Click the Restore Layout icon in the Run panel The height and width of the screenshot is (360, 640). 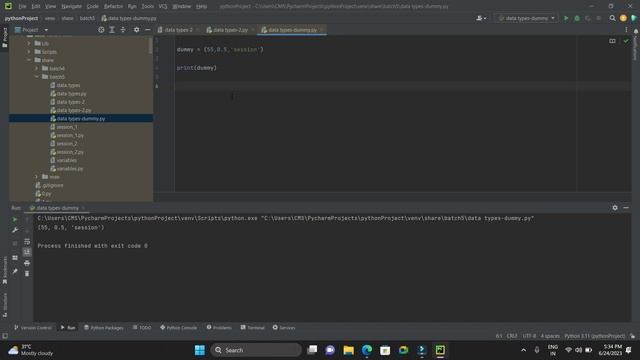(x=15, y=258)
